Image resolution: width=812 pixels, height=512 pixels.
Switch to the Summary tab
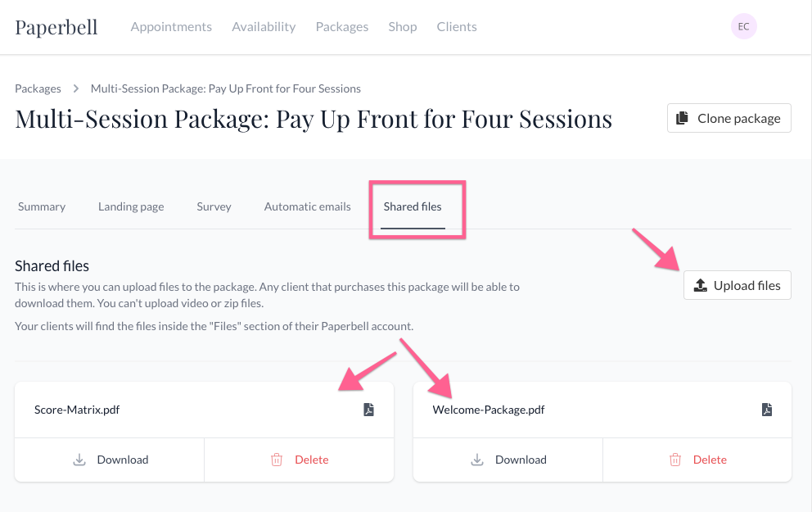(42, 206)
